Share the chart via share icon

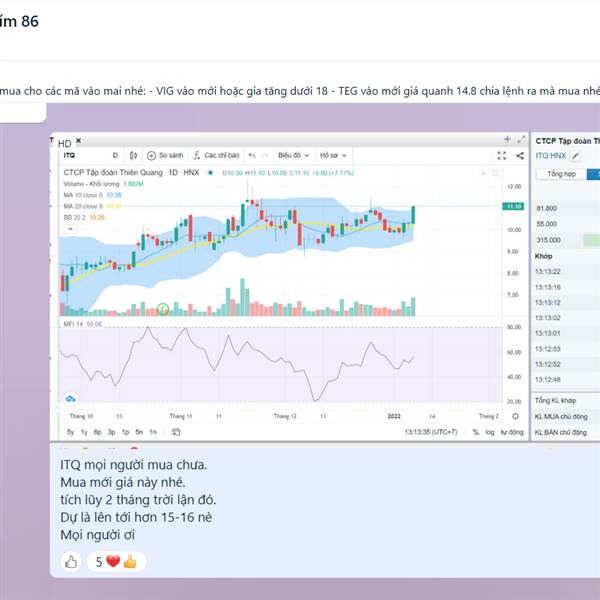pos(520,155)
